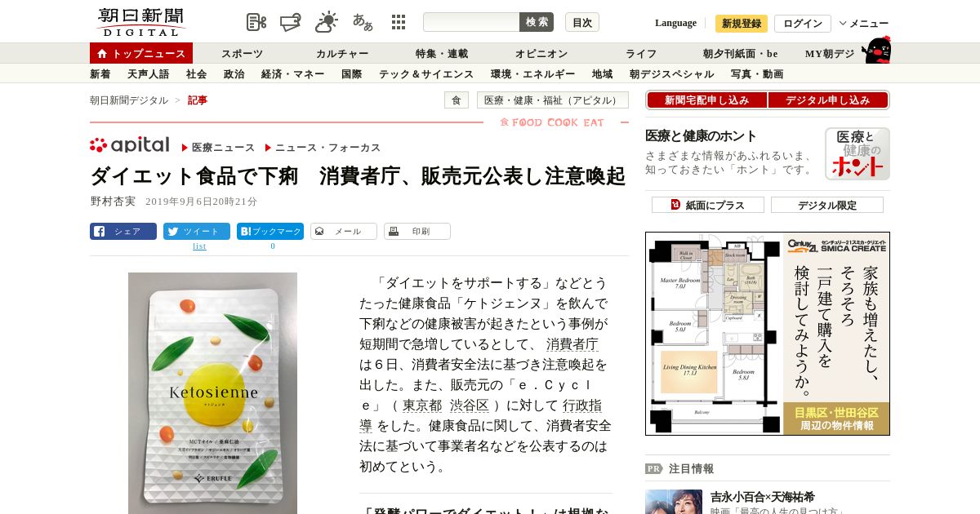Screen dimensions: 980x514
Task: Open the スポーツ tab
Action: pyautogui.click(x=243, y=54)
